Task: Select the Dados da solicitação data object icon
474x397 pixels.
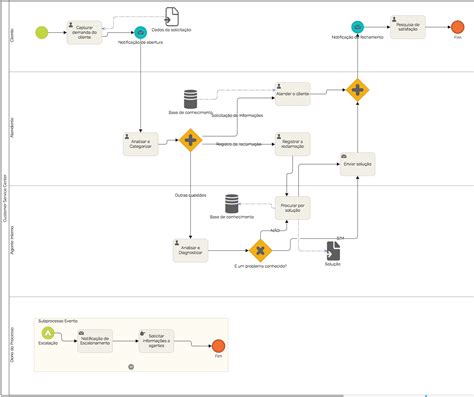Action: [x=172, y=17]
